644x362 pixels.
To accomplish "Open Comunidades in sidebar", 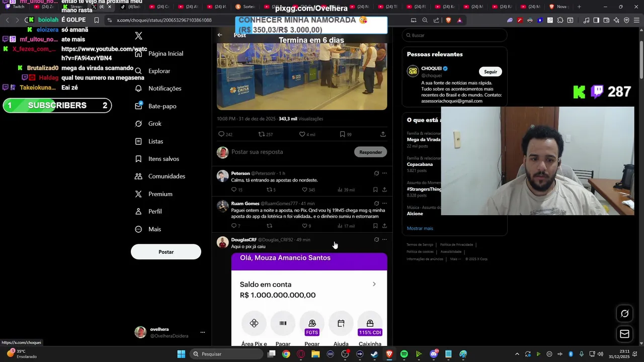I will [x=160, y=176].
